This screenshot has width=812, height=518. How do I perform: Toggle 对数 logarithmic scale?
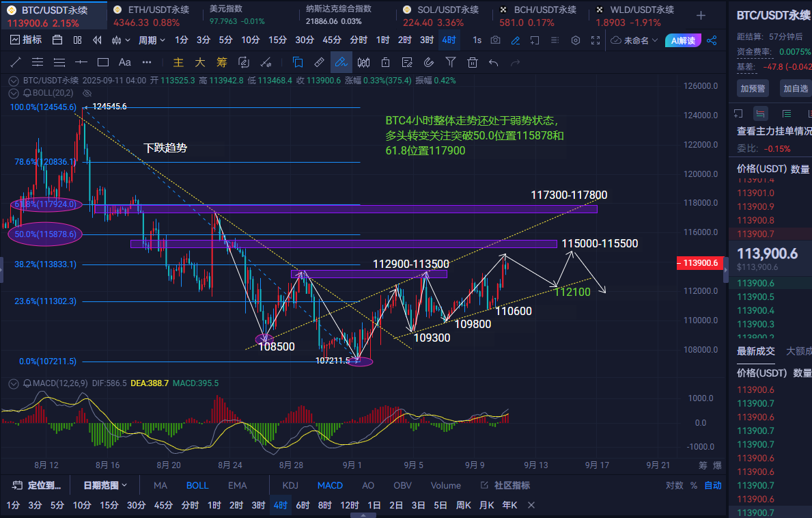click(674, 485)
